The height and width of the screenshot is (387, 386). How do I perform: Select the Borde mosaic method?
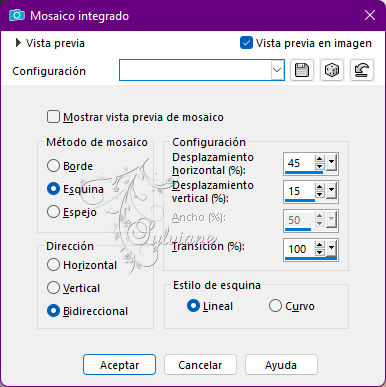click(53, 166)
